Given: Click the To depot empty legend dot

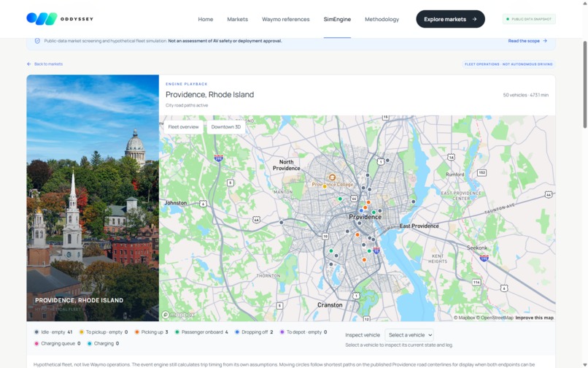Looking at the screenshot, I should 282,332.
